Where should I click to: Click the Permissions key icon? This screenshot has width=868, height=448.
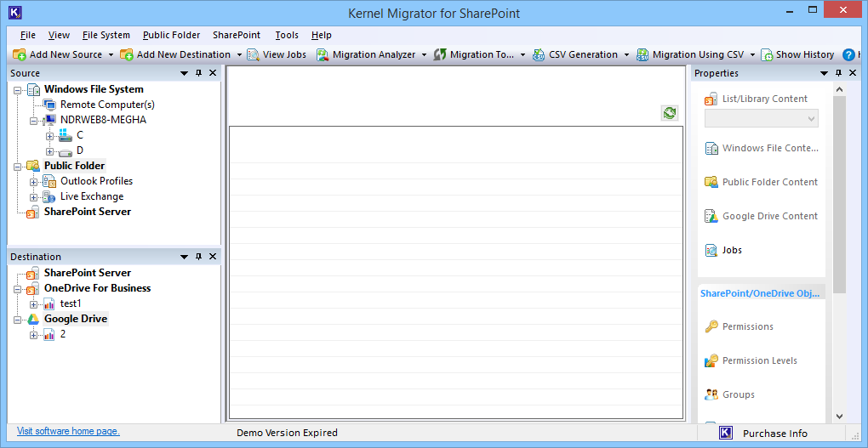[711, 327]
